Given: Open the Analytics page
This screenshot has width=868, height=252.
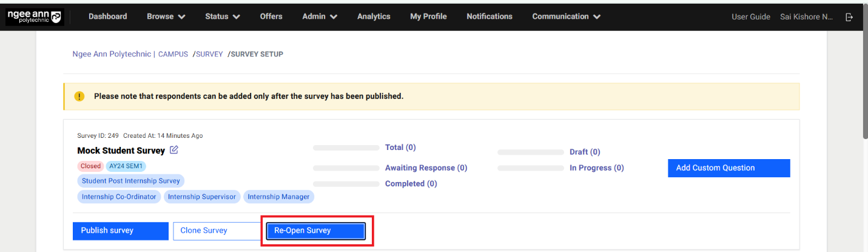Looking at the screenshot, I should [374, 16].
